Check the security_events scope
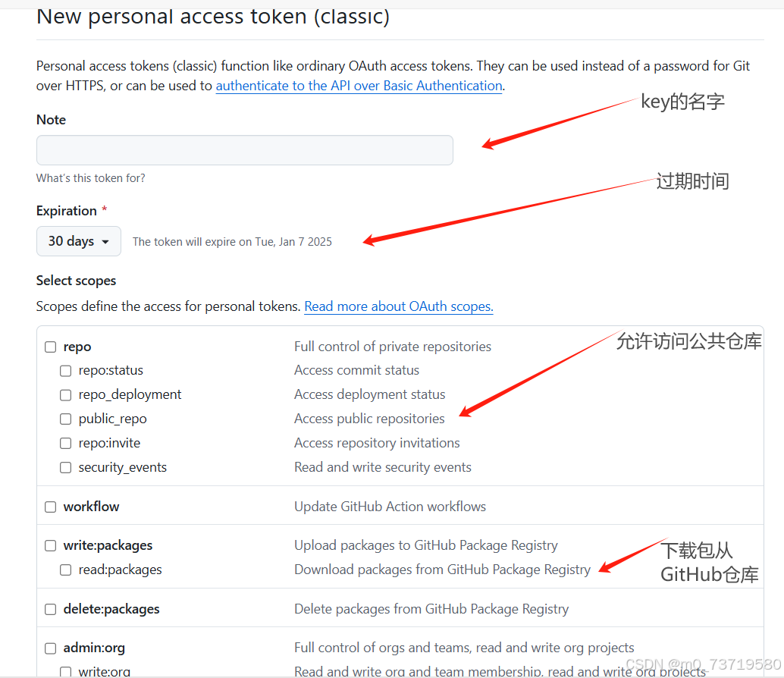Screen dimensions: 784x678 [65, 468]
